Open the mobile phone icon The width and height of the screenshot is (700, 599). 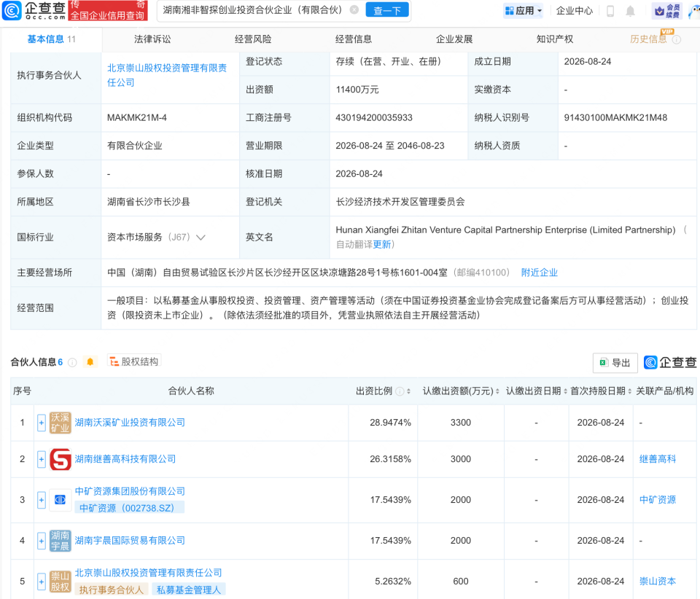[610, 11]
